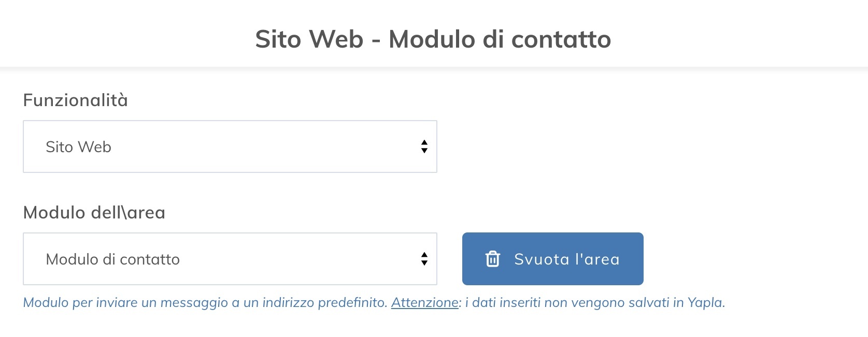Click the Modulo di contatto option text
Image resolution: width=868 pixels, height=337 pixels.
113,259
